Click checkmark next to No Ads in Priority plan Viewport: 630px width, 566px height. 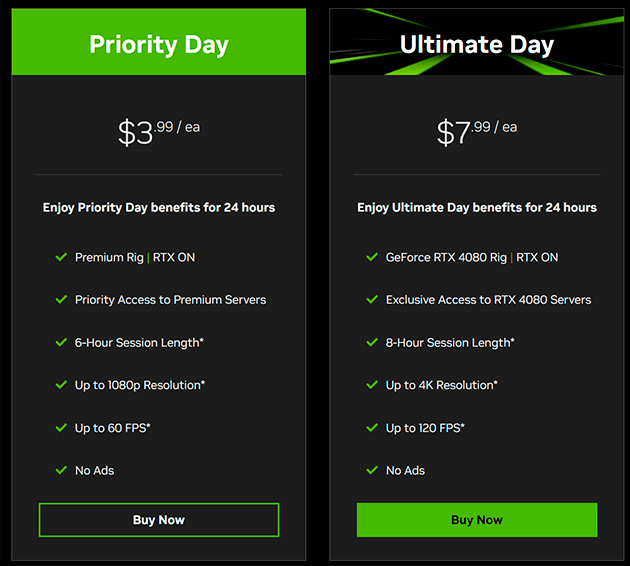click(x=61, y=470)
